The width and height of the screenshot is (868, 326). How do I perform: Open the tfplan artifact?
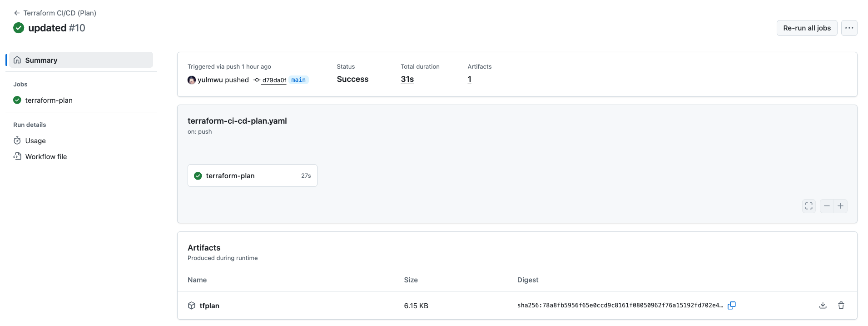point(209,306)
